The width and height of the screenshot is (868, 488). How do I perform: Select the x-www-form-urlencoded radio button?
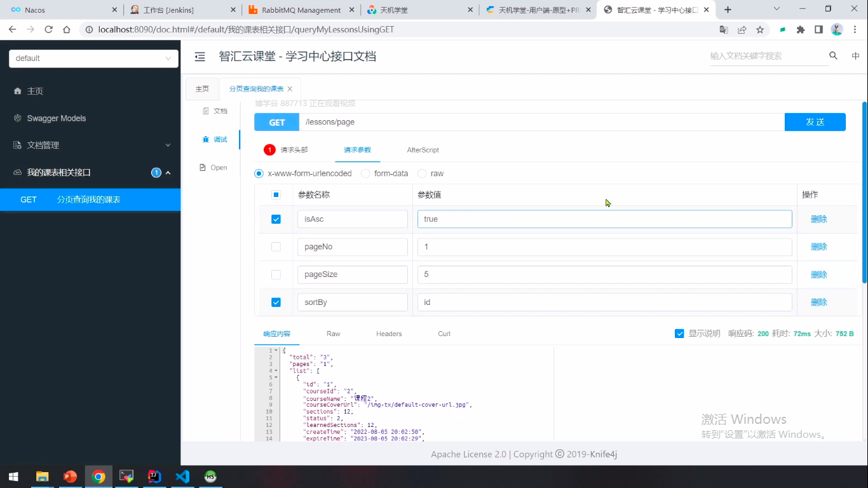coord(259,173)
